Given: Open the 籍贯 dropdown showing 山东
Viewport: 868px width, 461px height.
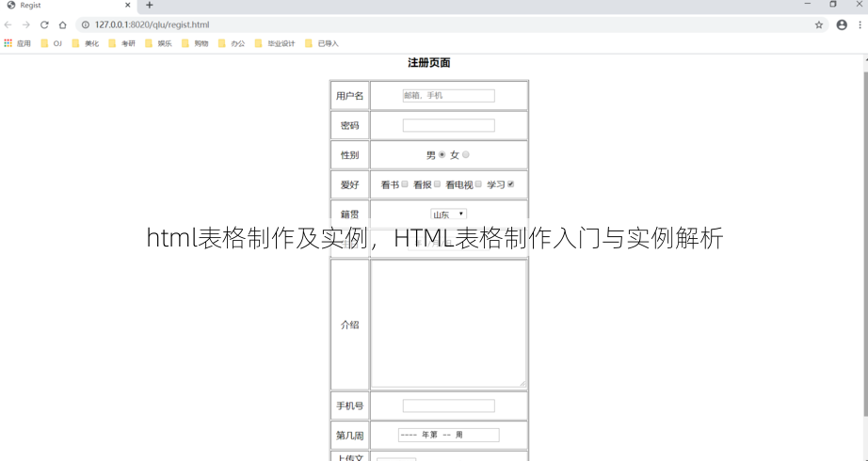Looking at the screenshot, I should (448, 215).
